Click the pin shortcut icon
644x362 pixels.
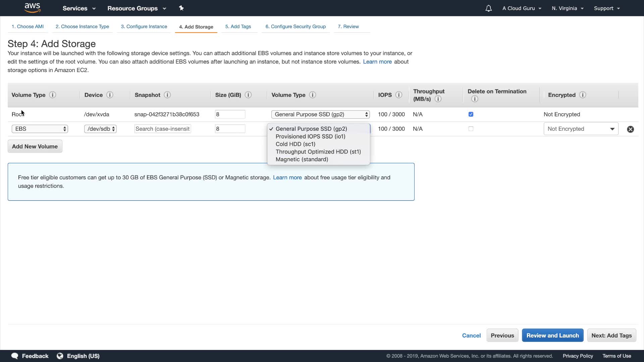(x=181, y=8)
